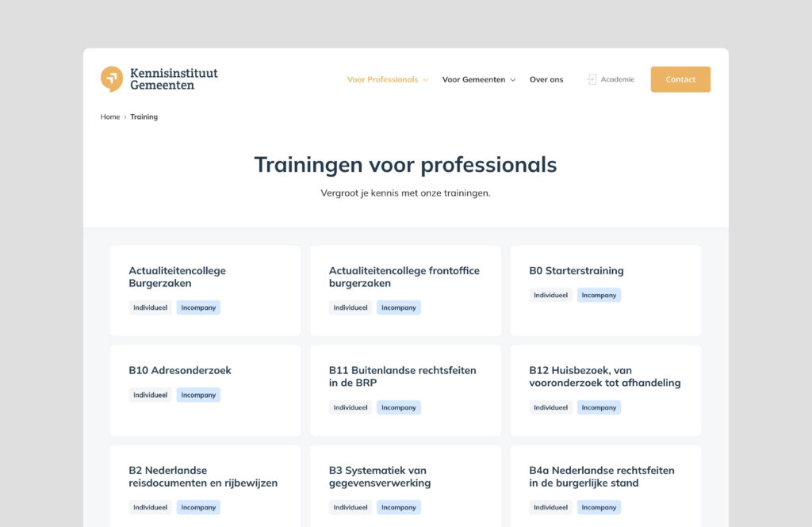Click the Kennisinstituut Gemeenten logo icon
The image size is (812, 527).
point(112,78)
